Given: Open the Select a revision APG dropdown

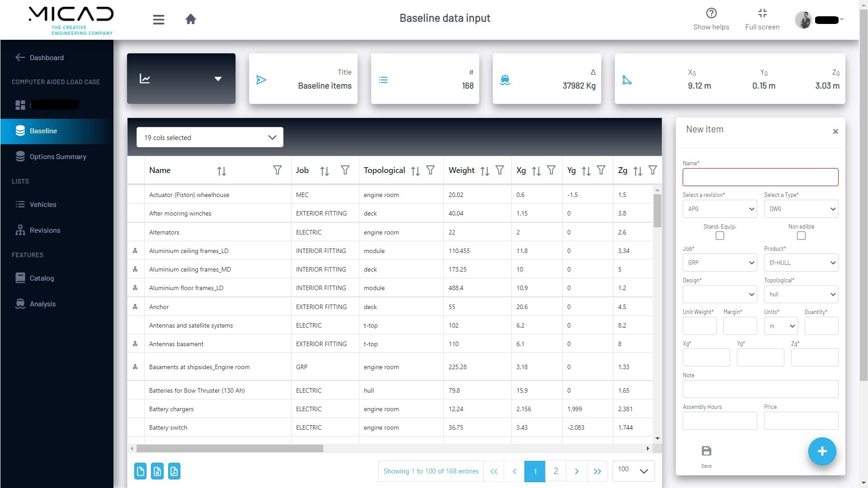Looking at the screenshot, I should 720,209.
